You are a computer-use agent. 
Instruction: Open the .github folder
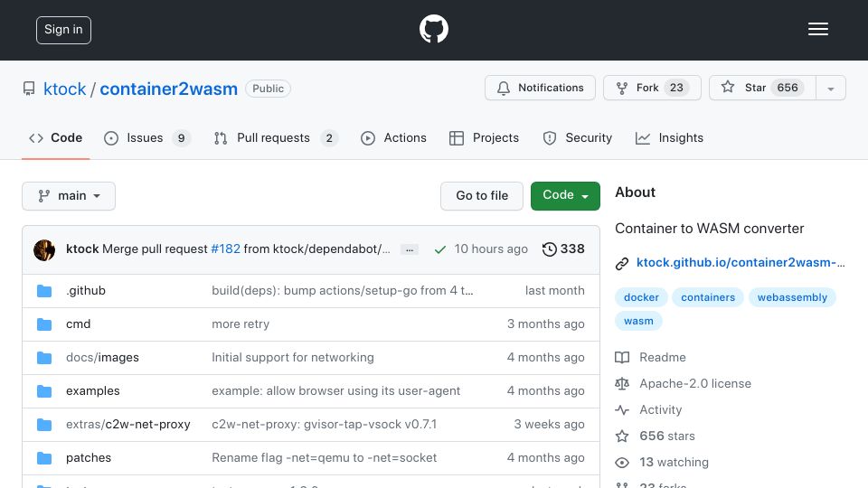point(86,290)
